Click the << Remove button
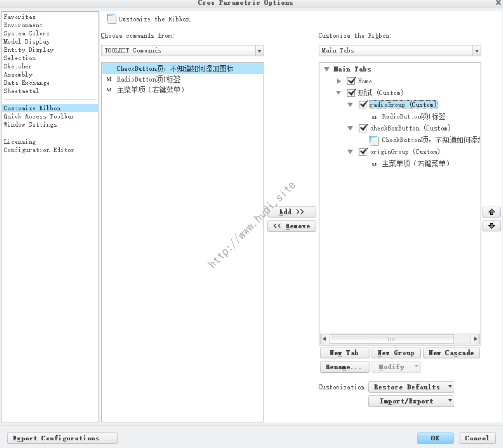The height and width of the screenshot is (448, 503). [291, 226]
